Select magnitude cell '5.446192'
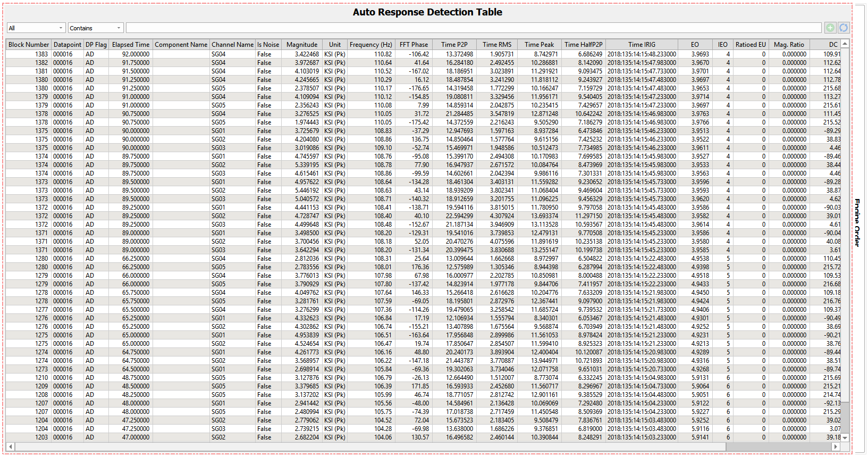 pyautogui.click(x=302, y=190)
